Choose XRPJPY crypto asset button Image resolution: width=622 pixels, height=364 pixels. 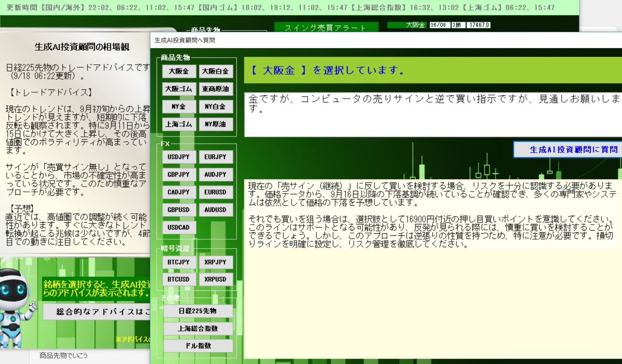[215, 262]
